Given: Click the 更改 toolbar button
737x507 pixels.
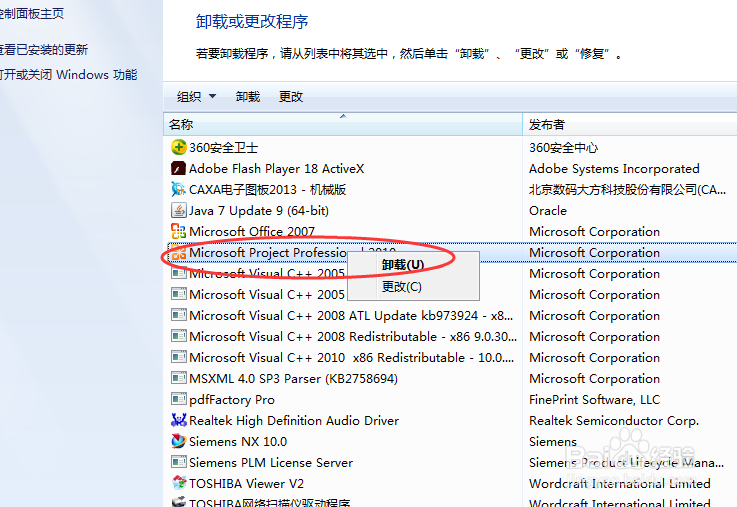Looking at the screenshot, I should click(290, 96).
